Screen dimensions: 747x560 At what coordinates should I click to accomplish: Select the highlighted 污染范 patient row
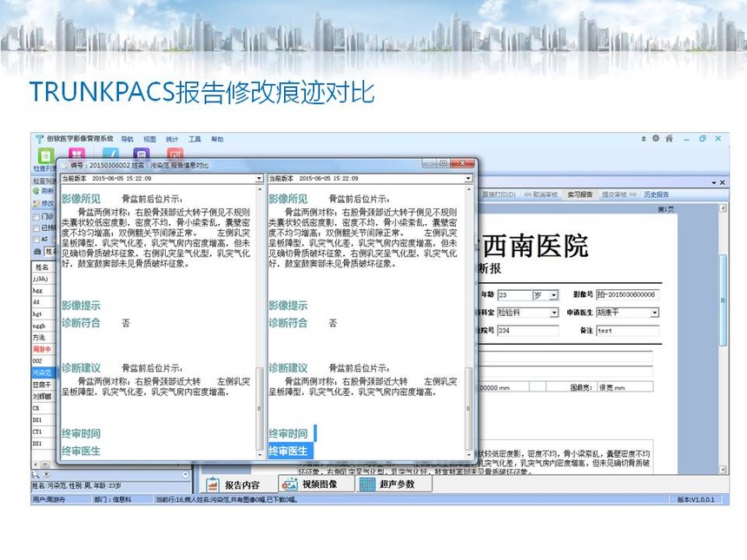click(x=43, y=372)
